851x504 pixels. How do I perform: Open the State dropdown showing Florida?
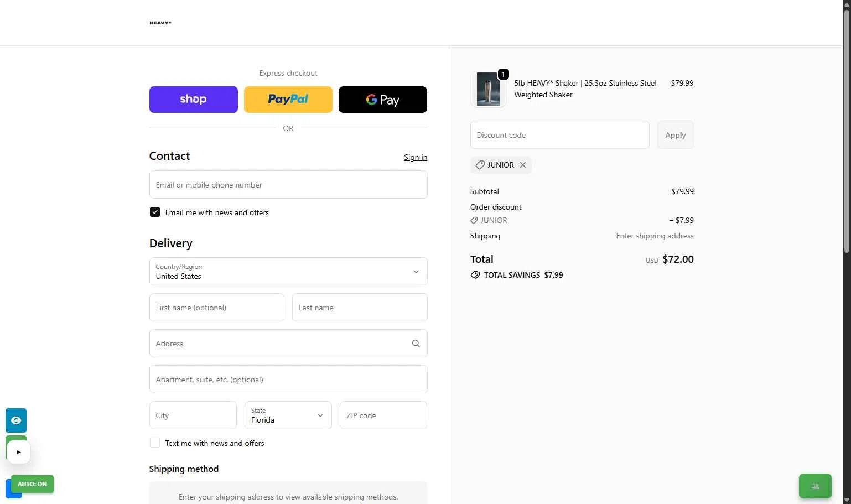[x=288, y=415]
